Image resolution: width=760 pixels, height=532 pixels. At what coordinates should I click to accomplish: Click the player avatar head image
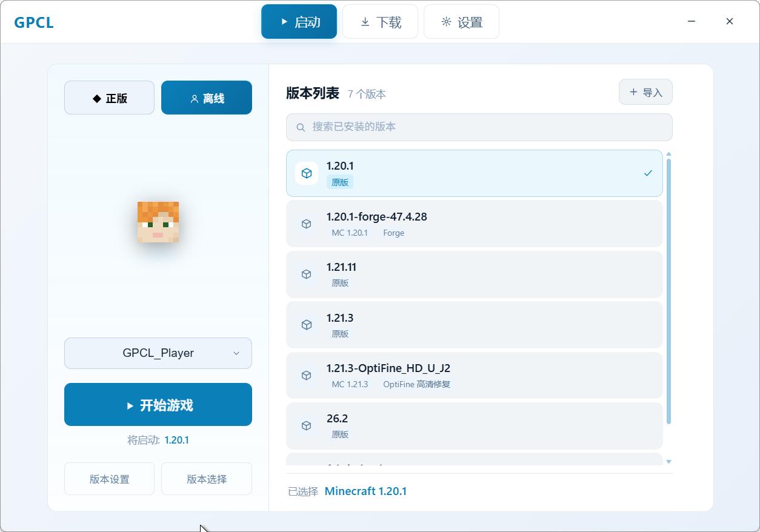click(x=158, y=222)
